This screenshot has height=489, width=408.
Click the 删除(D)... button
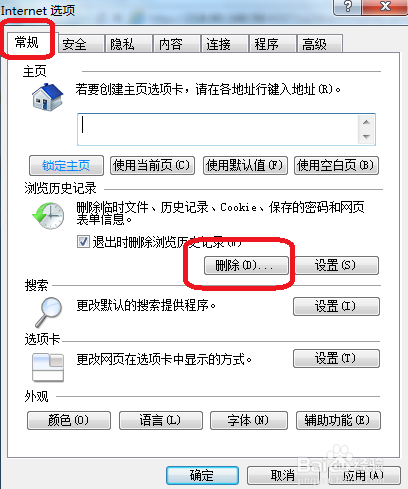click(246, 265)
